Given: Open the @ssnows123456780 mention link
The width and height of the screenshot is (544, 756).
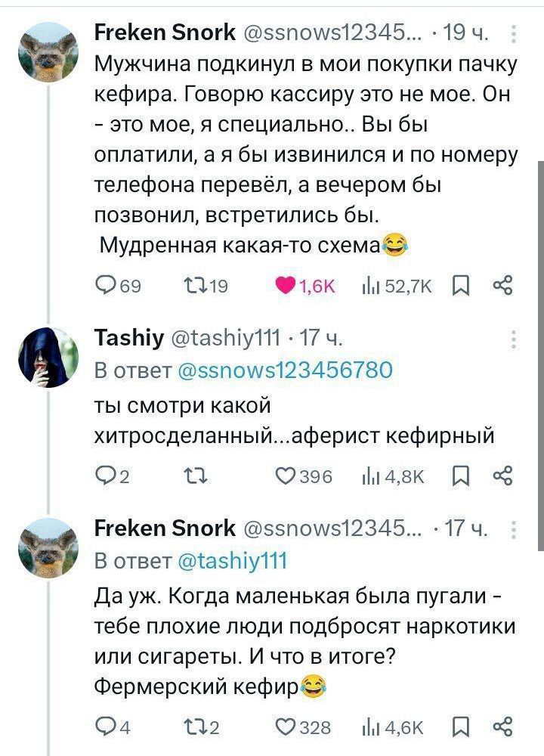Looking at the screenshot, I should [x=284, y=370].
